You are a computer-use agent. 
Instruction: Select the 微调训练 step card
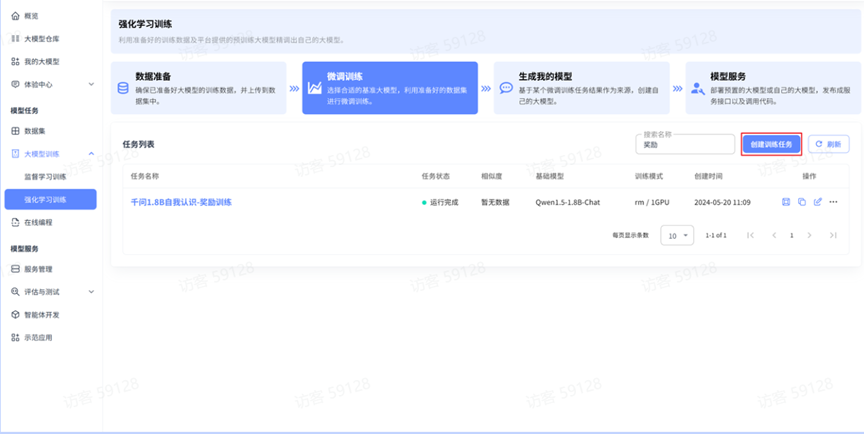[390, 88]
